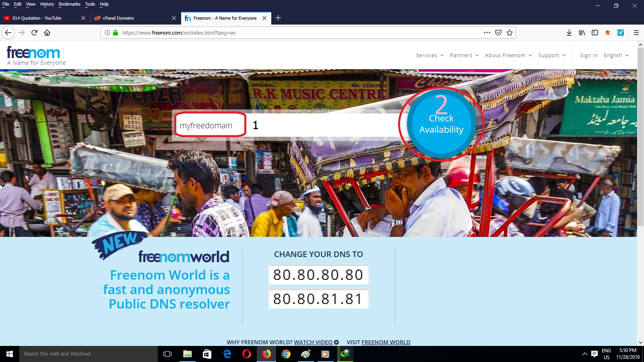Image resolution: width=644 pixels, height=362 pixels.
Task: Click the Sign in link
Action: tap(589, 56)
